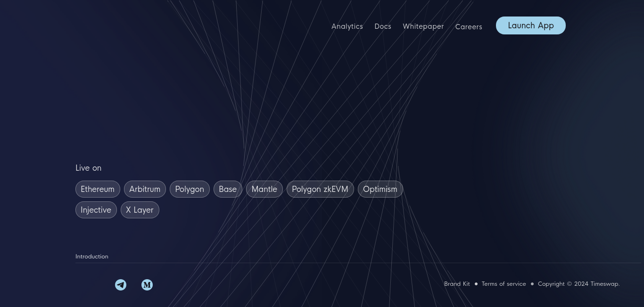Viewport: 644px width, 307px height.
Task: Choose the Polygon chain pill
Action: coord(190,189)
